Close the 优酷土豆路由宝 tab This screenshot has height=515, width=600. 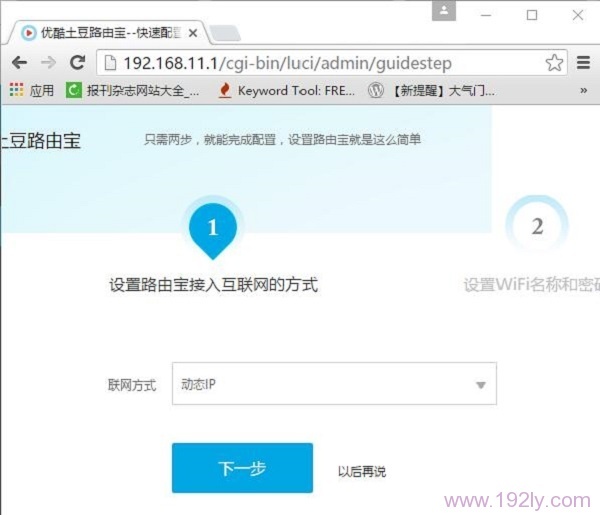click(193, 33)
